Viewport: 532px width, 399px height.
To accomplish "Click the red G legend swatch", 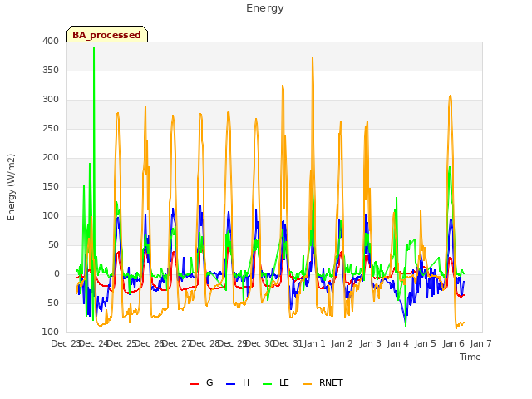I will pyautogui.click(x=194, y=384).
